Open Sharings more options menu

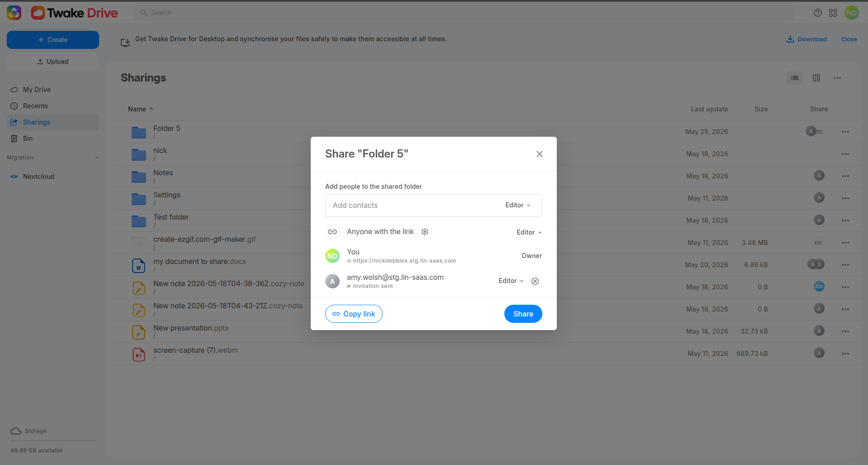837,78
